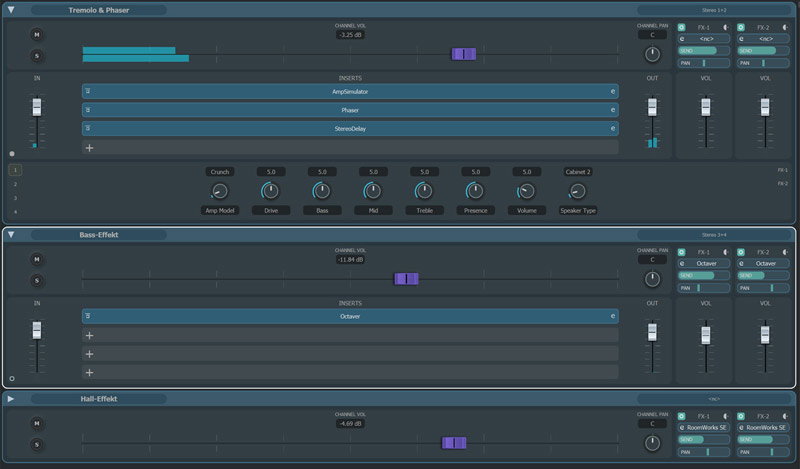The width and height of the screenshot is (800, 469).
Task: Mute the Tremolo & Phaser channel
Action: tap(37, 34)
